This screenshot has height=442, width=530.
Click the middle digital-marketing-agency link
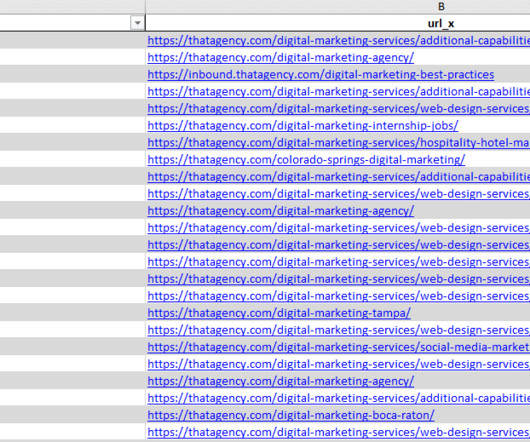point(281,211)
